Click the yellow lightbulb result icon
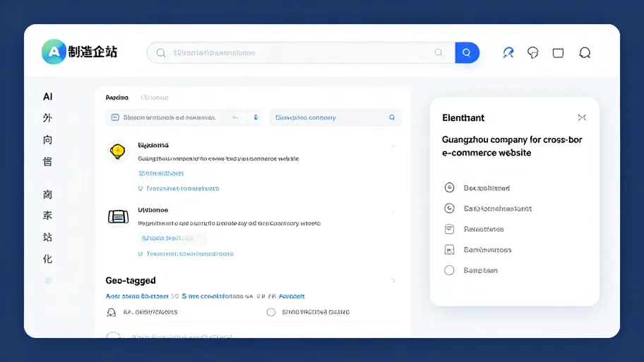This screenshot has height=362, width=644. coord(117,151)
